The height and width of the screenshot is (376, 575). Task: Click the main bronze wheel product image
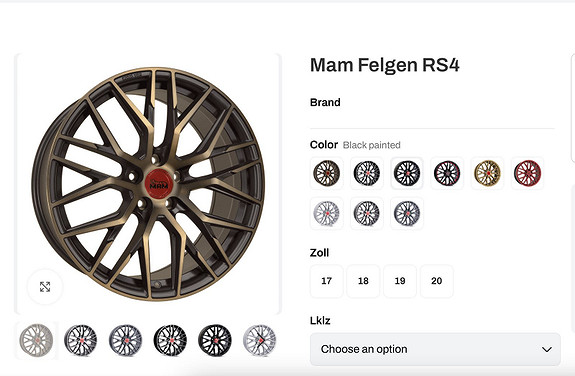[x=148, y=183]
